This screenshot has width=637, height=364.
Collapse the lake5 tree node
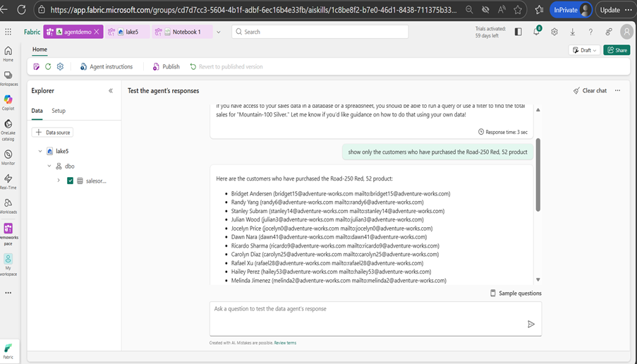(40, 151)
